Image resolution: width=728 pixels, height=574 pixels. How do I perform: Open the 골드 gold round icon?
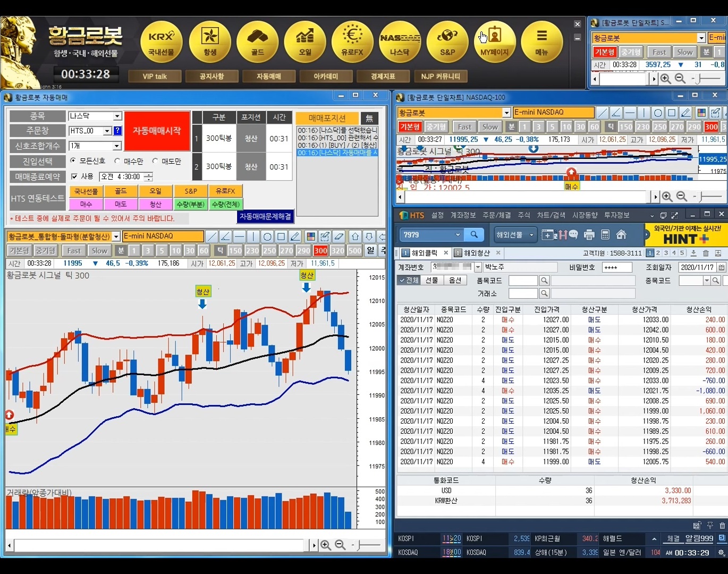pos(258,42)
